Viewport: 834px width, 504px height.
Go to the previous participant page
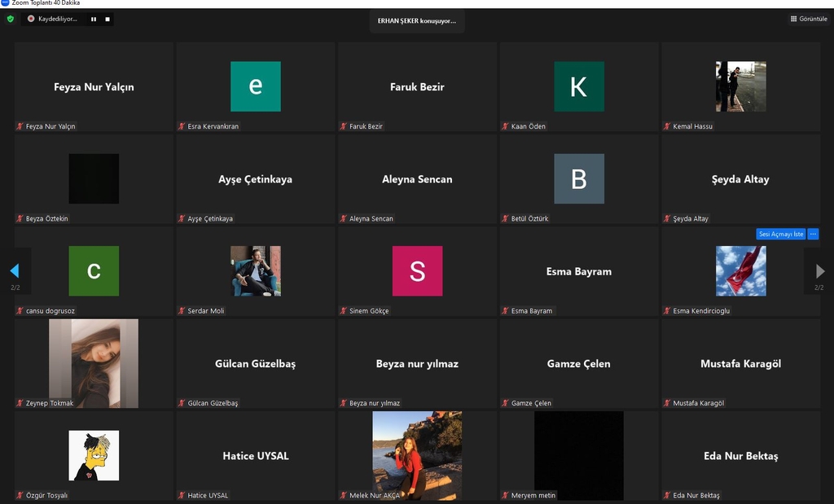[14, 271]
